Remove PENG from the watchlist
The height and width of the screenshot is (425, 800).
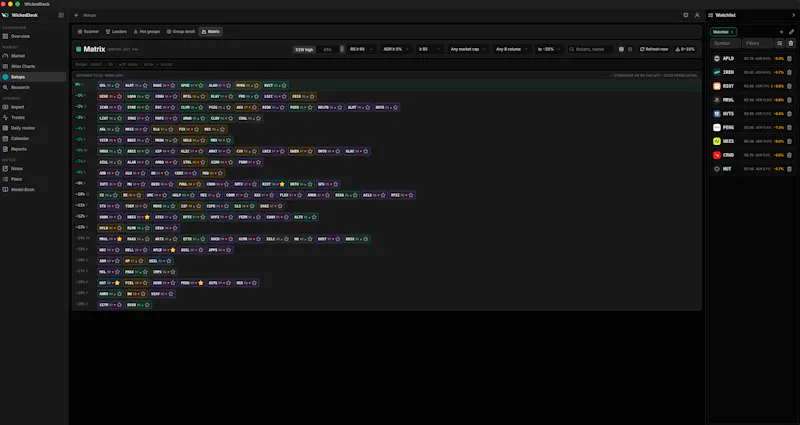[789, 128]
